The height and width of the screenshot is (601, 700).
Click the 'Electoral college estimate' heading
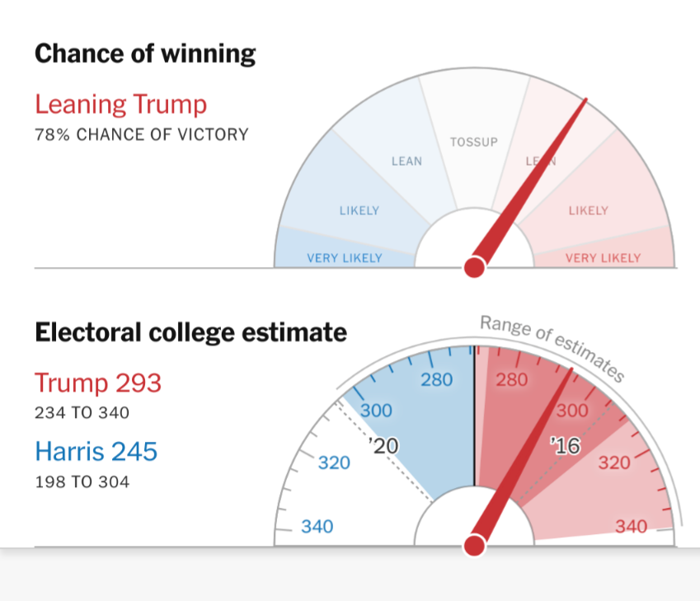(x=190, y=332)
